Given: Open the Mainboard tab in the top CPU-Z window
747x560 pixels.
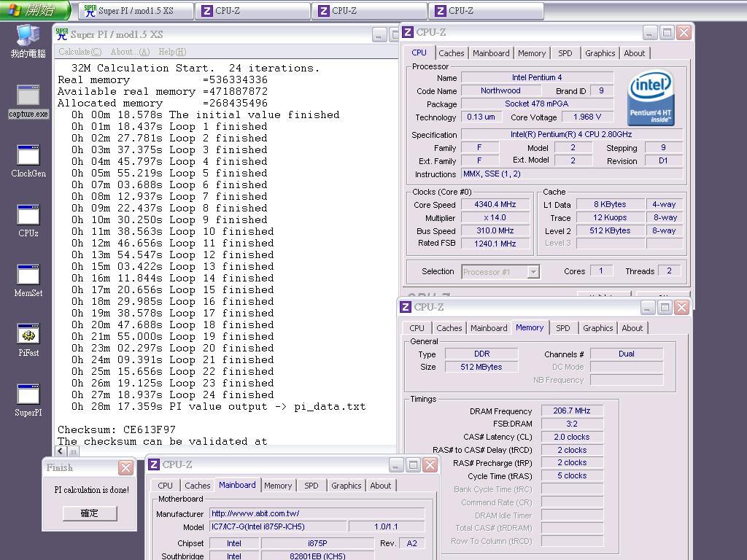Looking at the screenshot, I should click(x=491, y=53).
